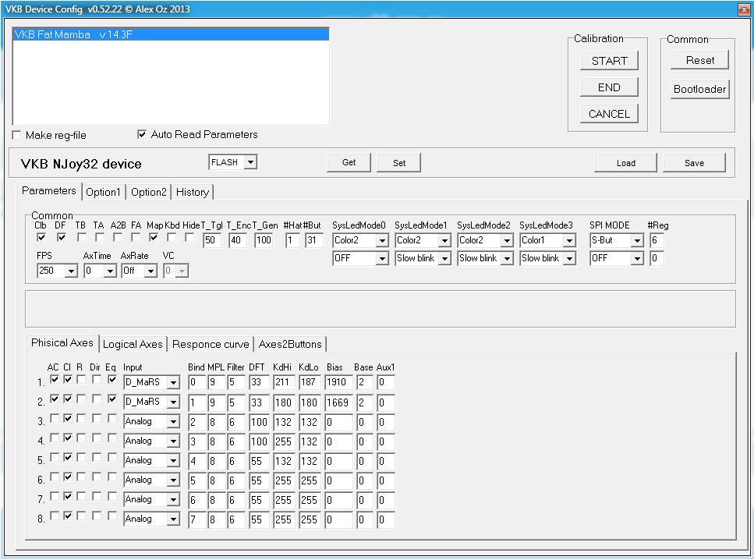The width and height of the screenshot is (754, 560).
Task: Click axis 4 KdHi field 255
Action: pyautogui.click(x=284, y=441)
